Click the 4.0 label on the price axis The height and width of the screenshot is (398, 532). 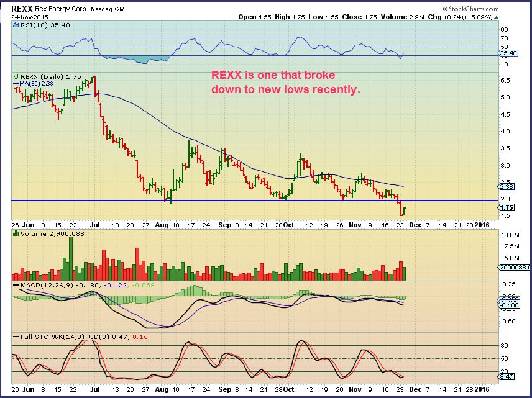(x=505, y=131)
